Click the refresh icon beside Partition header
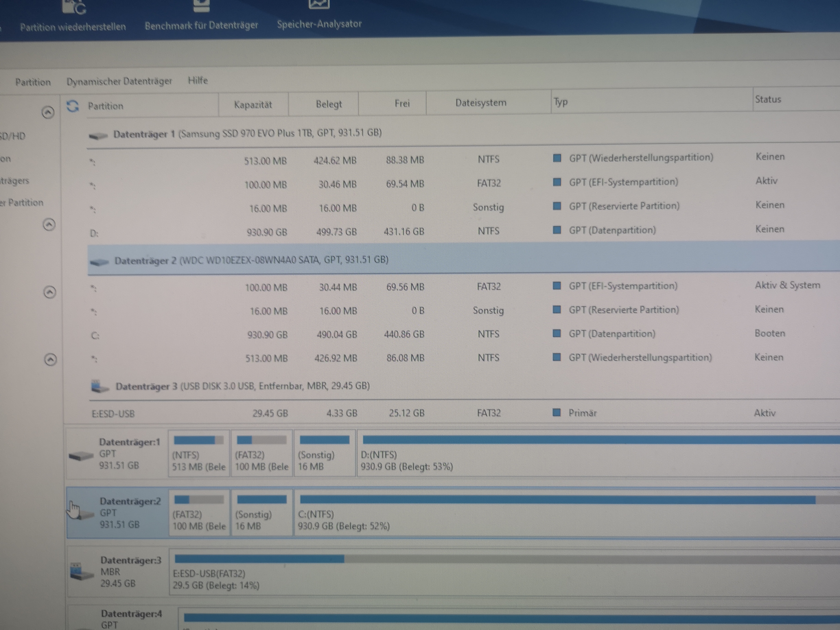Image resolution: width=840 pixels, height=630 pixels. [73, 106]
